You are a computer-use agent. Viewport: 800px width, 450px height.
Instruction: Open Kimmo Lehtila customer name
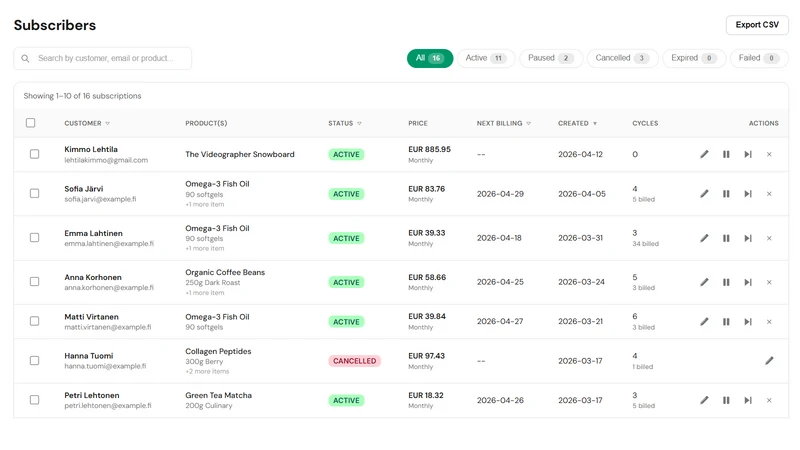click(x=91, y=149)
